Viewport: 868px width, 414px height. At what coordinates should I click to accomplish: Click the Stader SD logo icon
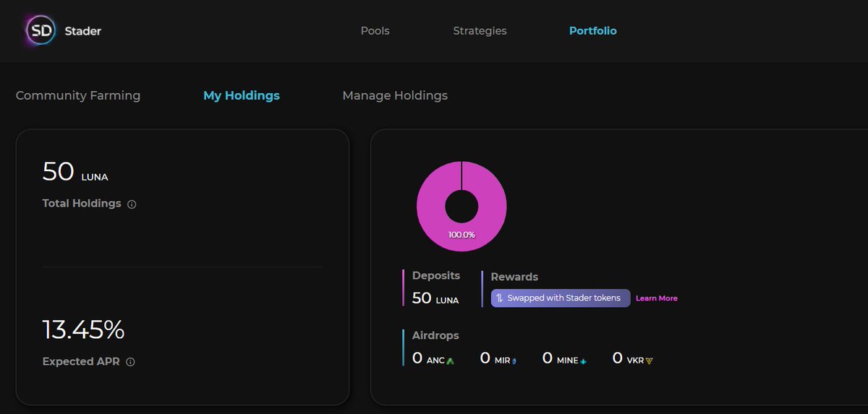[x=40, y=31]
